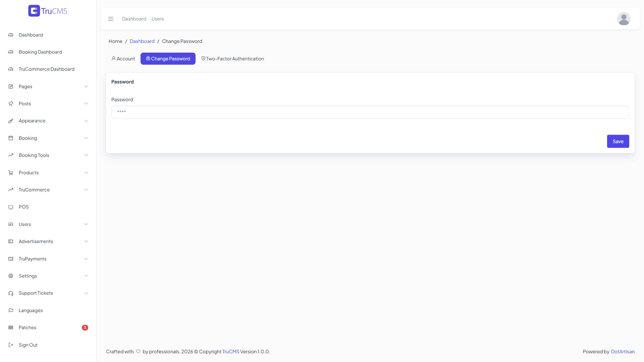
Task: Expand the Support Tickets chevron
Action: [x=86, y=293]
